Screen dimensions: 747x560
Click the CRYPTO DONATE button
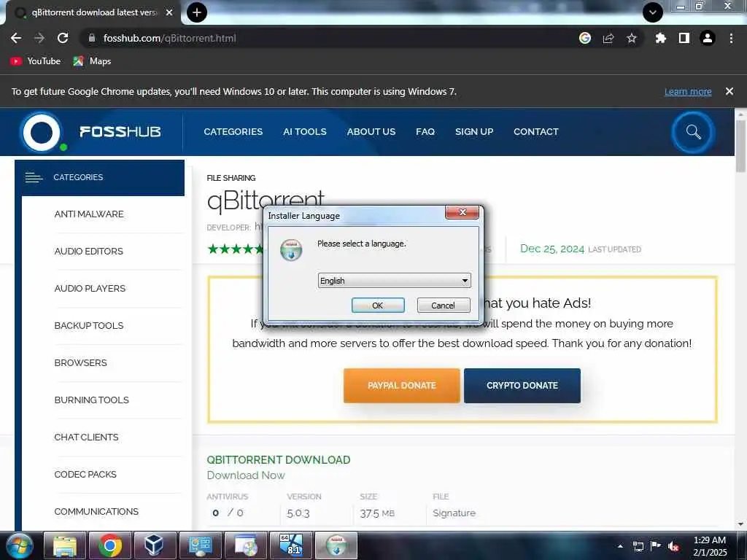point(522,386)
